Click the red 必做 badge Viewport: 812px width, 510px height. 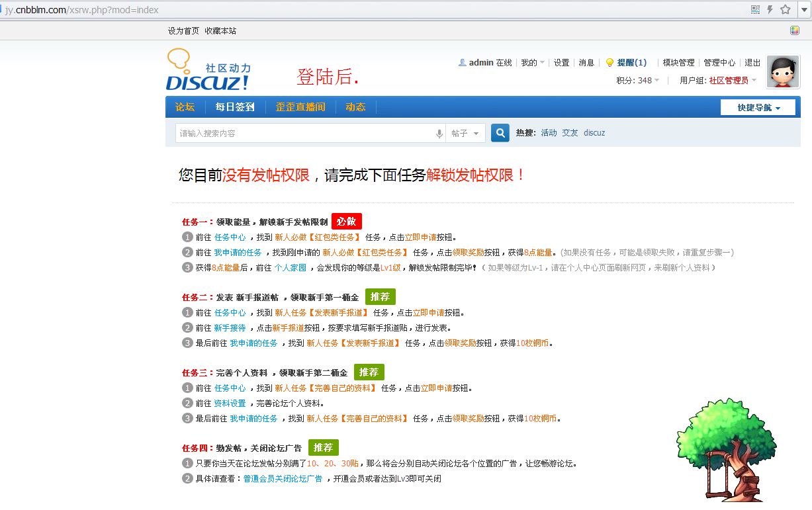pyautogui.click(x=347, y=222)
